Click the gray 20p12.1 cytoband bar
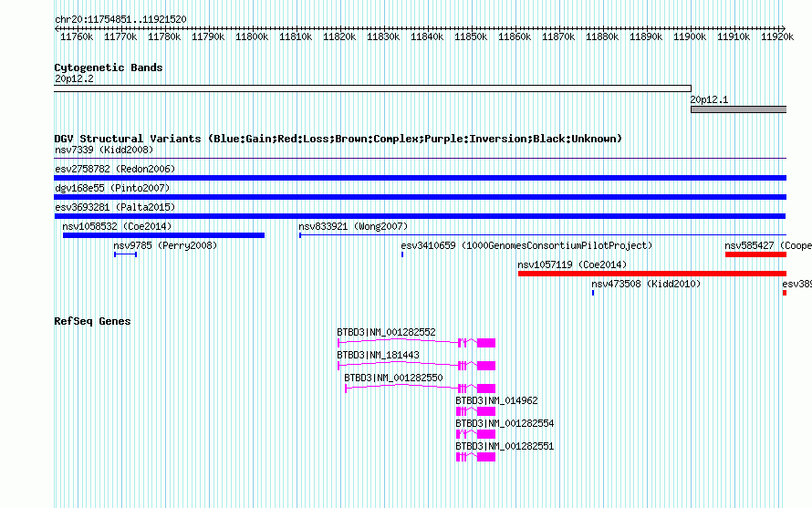 point(738,109)
